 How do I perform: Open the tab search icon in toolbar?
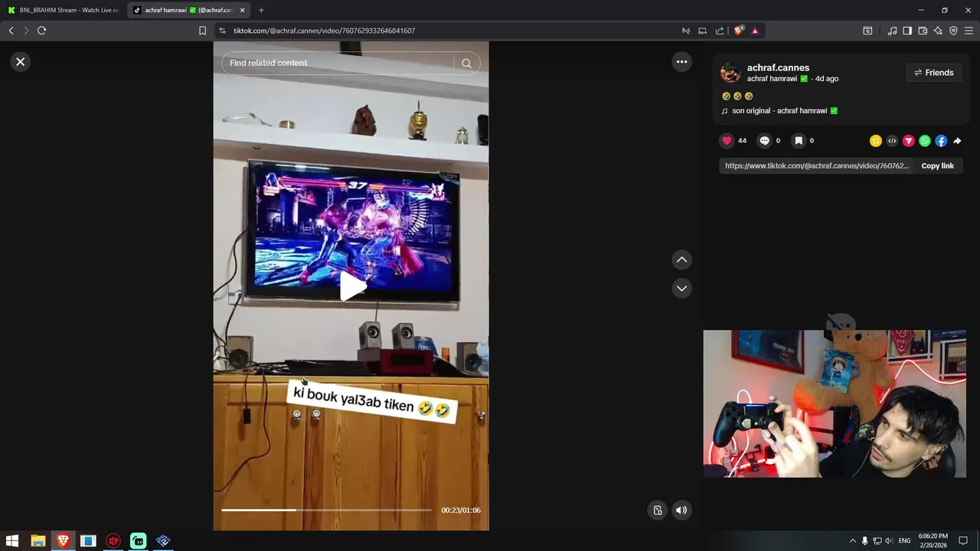coord(867,31)
